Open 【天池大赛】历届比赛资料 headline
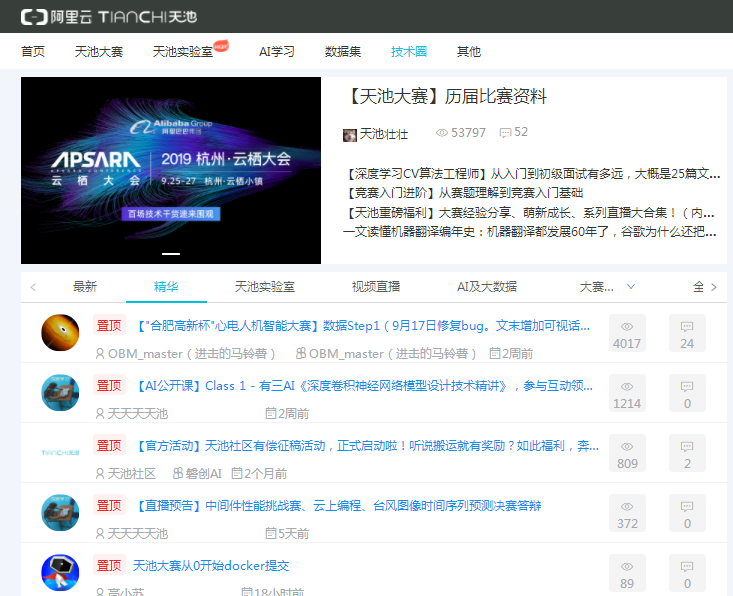The image size is (733, 596). point(445,97)
